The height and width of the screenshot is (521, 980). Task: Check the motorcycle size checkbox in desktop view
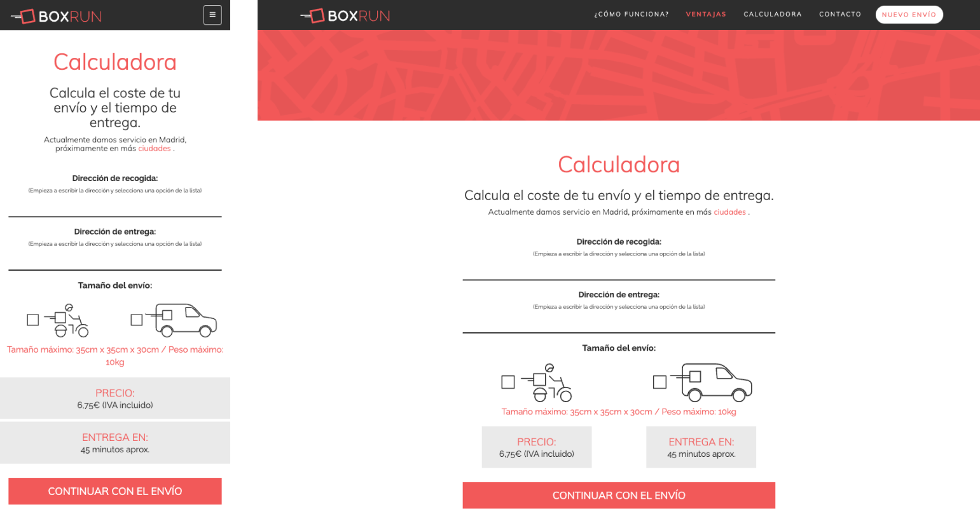pyautogui.click(x=508, y=382)
